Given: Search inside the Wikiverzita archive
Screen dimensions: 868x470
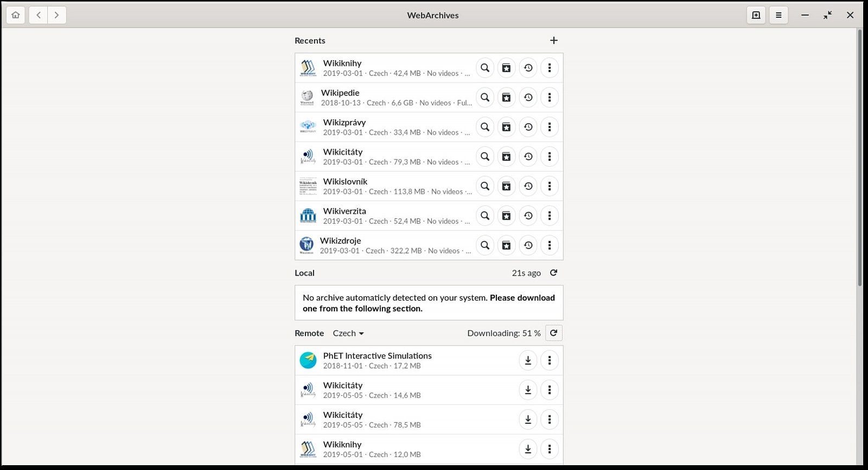Looking at the screenshot, I should click(485, 215).
